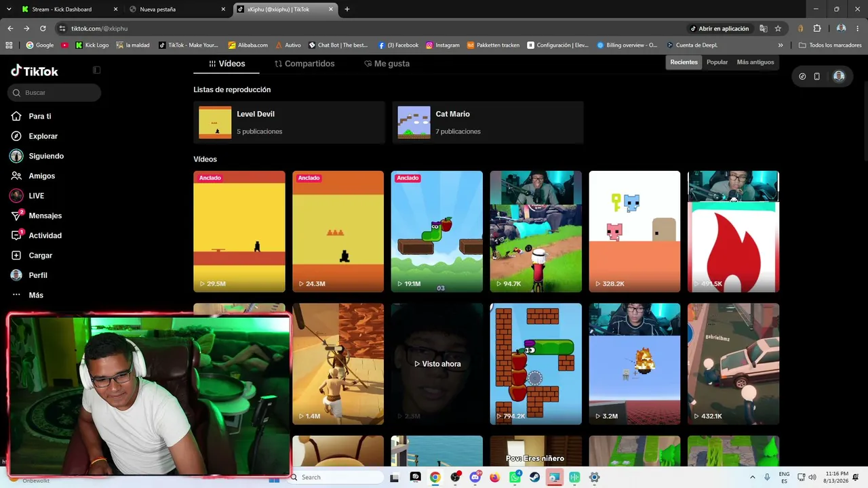The width and height of the screenshot is (868, 488).
Task: Bookmark this page with the star icon
Action: (x=778, y=28)
